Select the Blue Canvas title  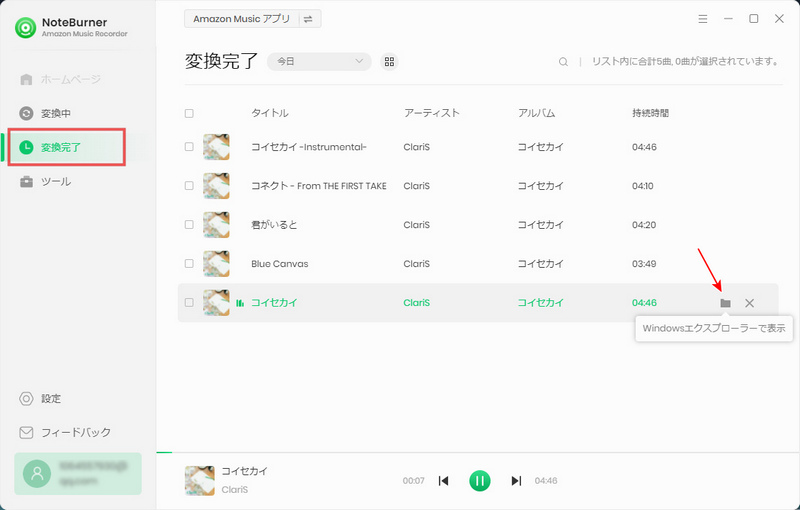pyautogui.click(x=280, y=264)
